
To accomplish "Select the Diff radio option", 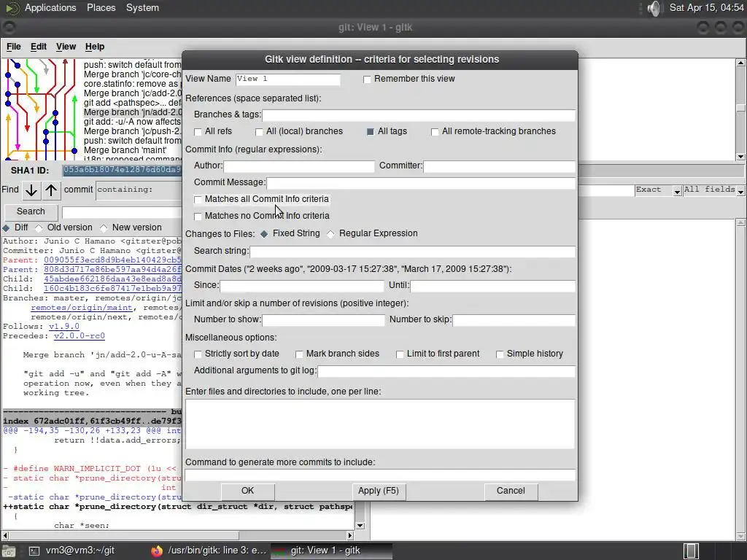I will (x=6, y=227).
